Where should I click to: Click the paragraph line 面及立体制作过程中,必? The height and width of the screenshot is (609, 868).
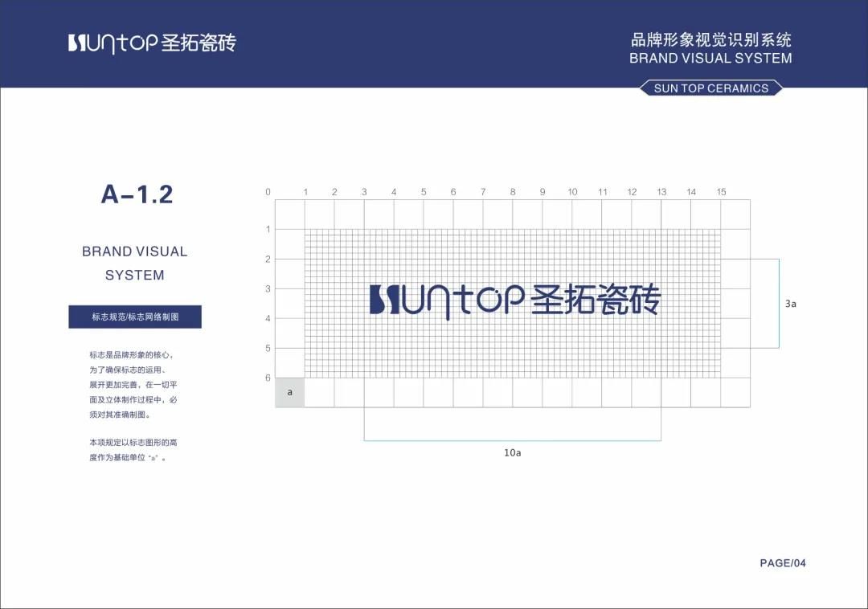133,400
